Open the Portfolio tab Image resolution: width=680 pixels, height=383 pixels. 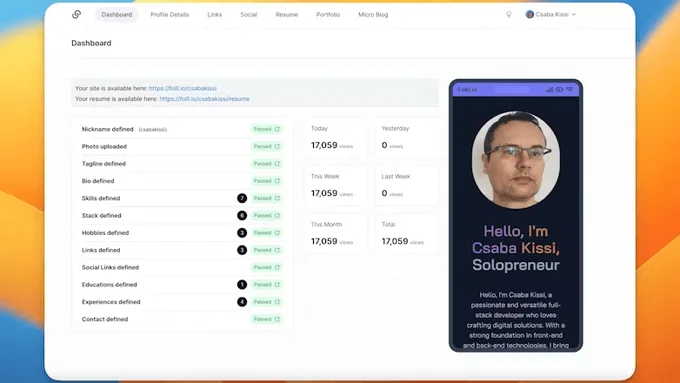coord(328,14)
